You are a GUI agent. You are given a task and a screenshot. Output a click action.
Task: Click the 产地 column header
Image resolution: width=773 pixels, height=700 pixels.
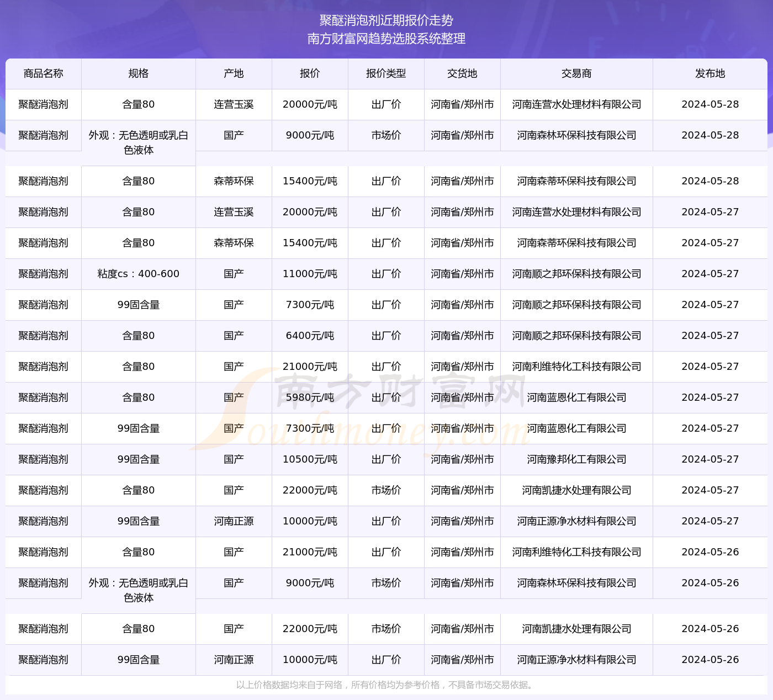coord(234,73)
